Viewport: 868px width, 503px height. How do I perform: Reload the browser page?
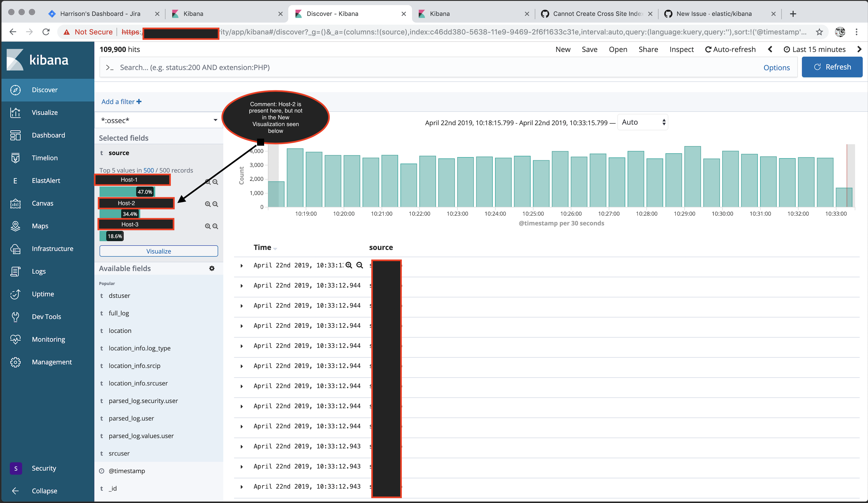pyautogui.click(x=46, y=32)
